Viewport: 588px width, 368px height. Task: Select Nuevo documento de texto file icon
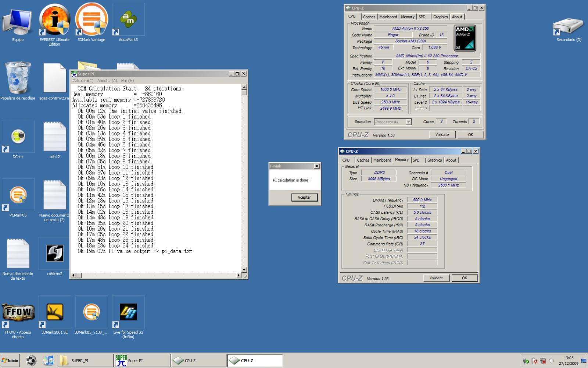click(x=18, y=259)
